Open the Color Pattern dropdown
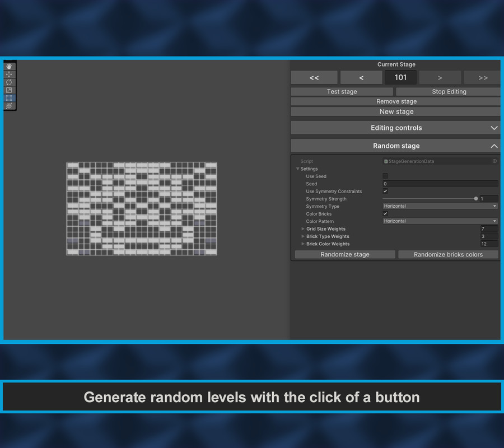This screenshot has width=504, height=448. click(440, 221)
